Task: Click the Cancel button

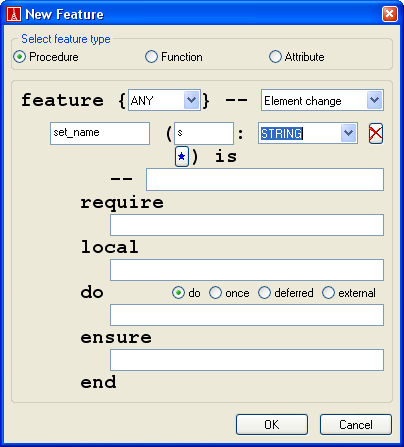Action: (x=356, y=424)
